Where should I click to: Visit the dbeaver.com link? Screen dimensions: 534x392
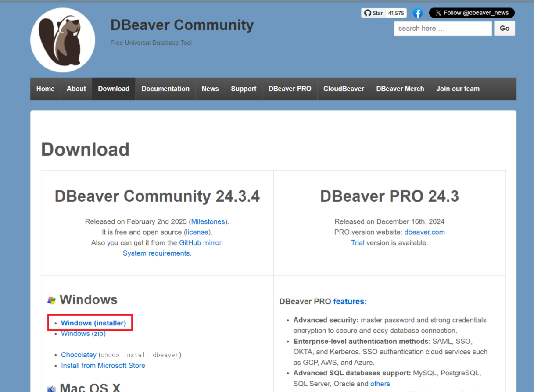pyautogui.click(x=425, y=232)
